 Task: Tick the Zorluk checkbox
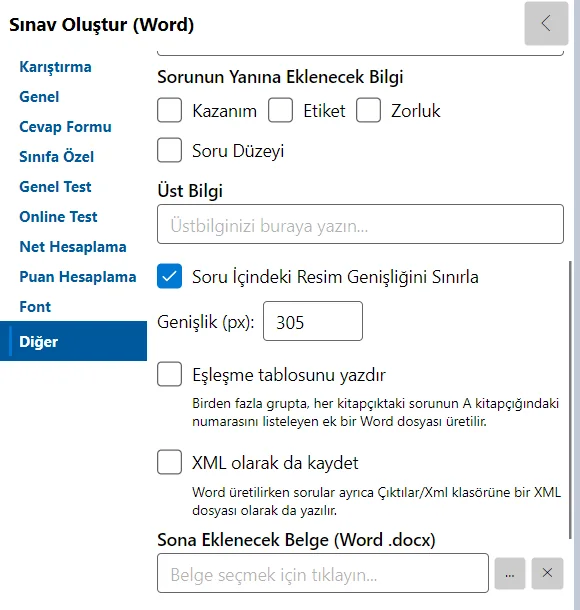point(368,110)
